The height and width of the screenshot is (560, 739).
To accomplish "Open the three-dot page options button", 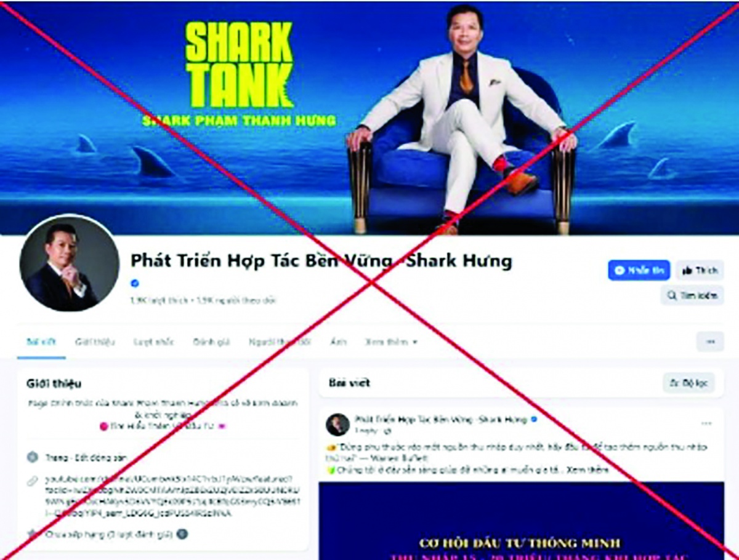I will 711,342.
